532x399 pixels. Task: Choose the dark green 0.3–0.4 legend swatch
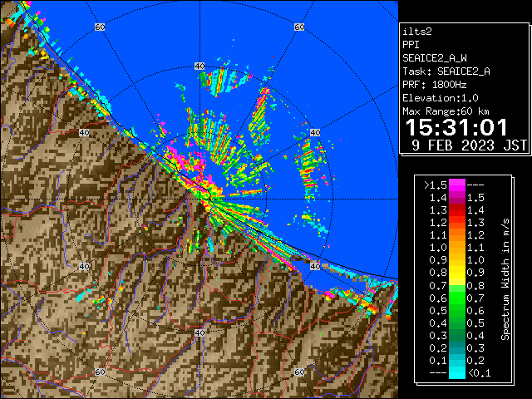pyautogui.click(x=457, y=336)
